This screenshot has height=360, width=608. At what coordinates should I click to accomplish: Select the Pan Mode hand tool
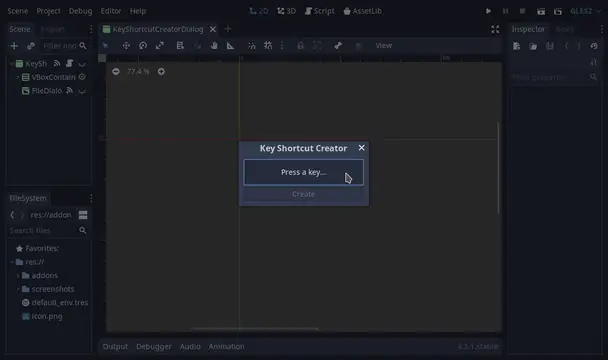tap(214, 46)
